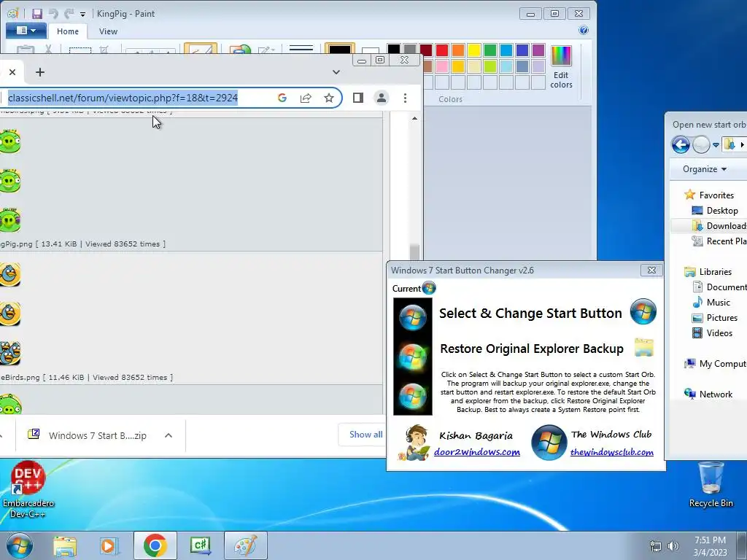Click the Undo arrow in Paint's quick access toolbar
This screenshot has width=747, height=560.
tap(53, 14)
